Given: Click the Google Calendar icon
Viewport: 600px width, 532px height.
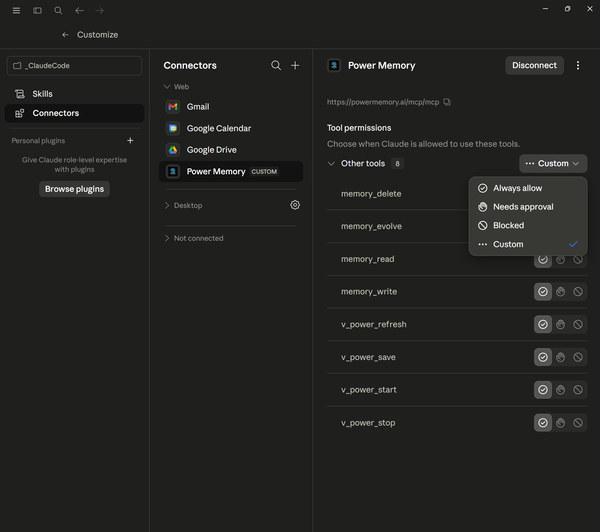Looking at the screenshot, I should coord(173,128).
